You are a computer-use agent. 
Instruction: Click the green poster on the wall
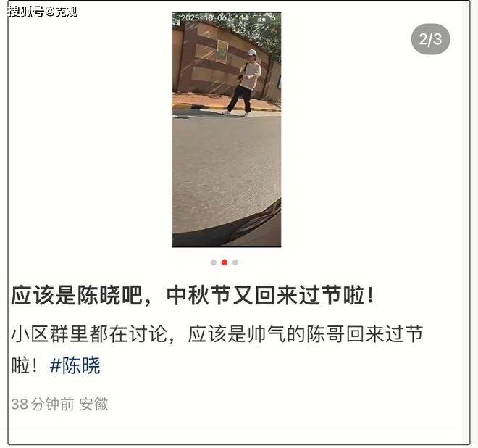point(222,51)
